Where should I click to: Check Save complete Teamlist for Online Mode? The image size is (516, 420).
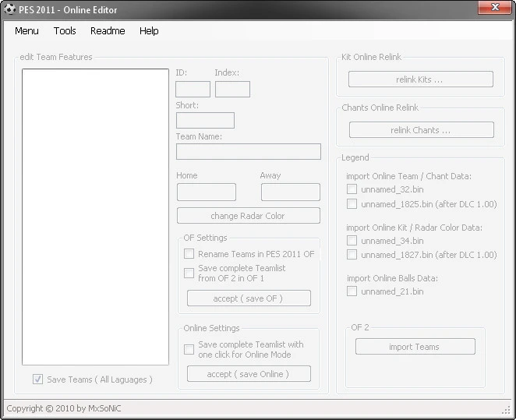(x=189, y=349)
